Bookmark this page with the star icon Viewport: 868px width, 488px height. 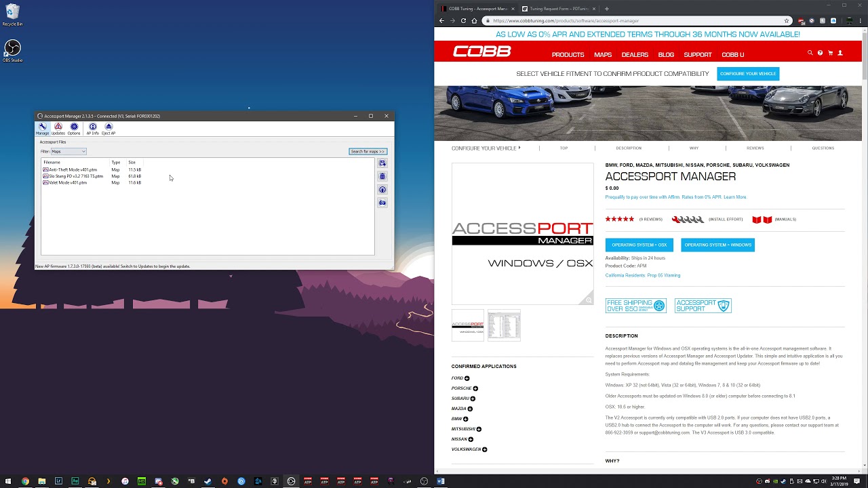point(787,21)
